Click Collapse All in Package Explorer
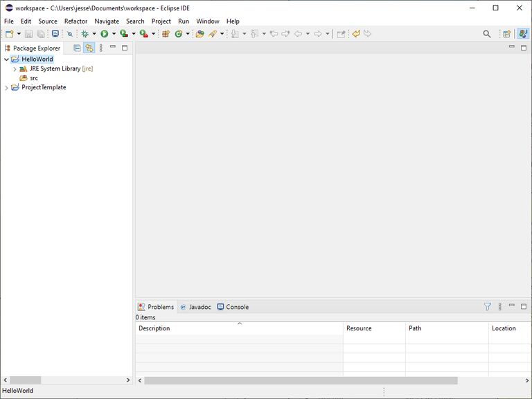This screenshot has height=399, width=532. tap(77, 48)
